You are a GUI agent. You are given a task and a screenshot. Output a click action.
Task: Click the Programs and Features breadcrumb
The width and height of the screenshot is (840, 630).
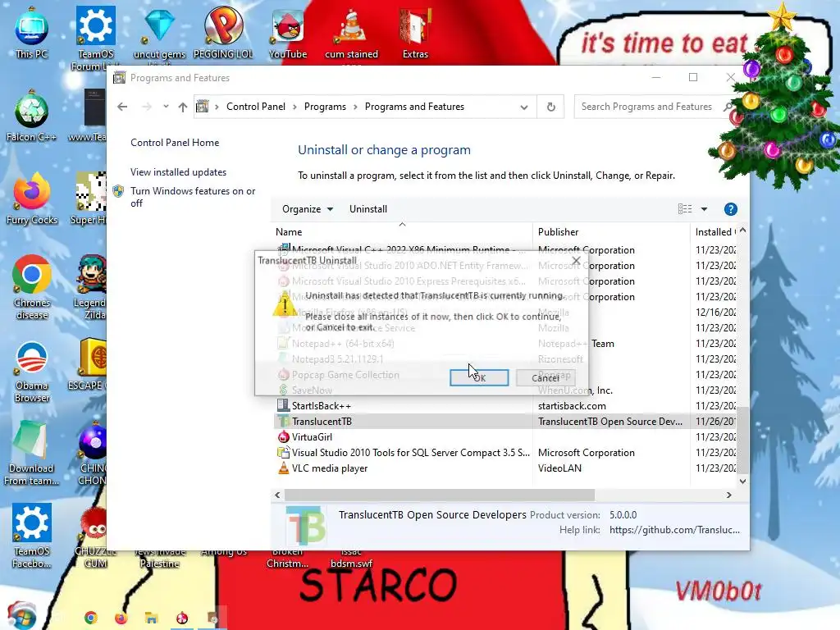[414, 107]
